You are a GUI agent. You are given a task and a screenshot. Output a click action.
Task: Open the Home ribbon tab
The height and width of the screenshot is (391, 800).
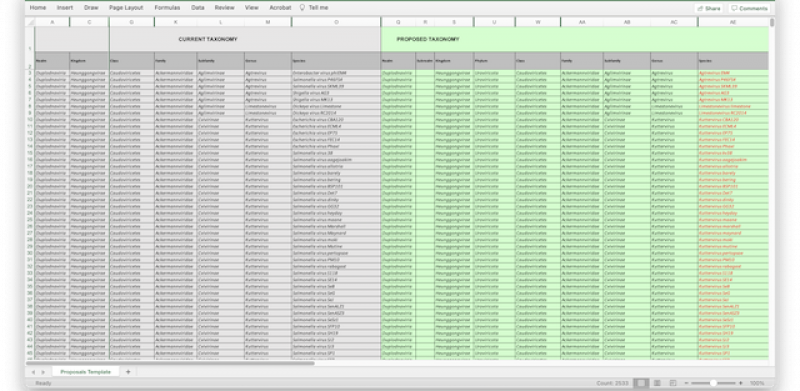(38, 8)
